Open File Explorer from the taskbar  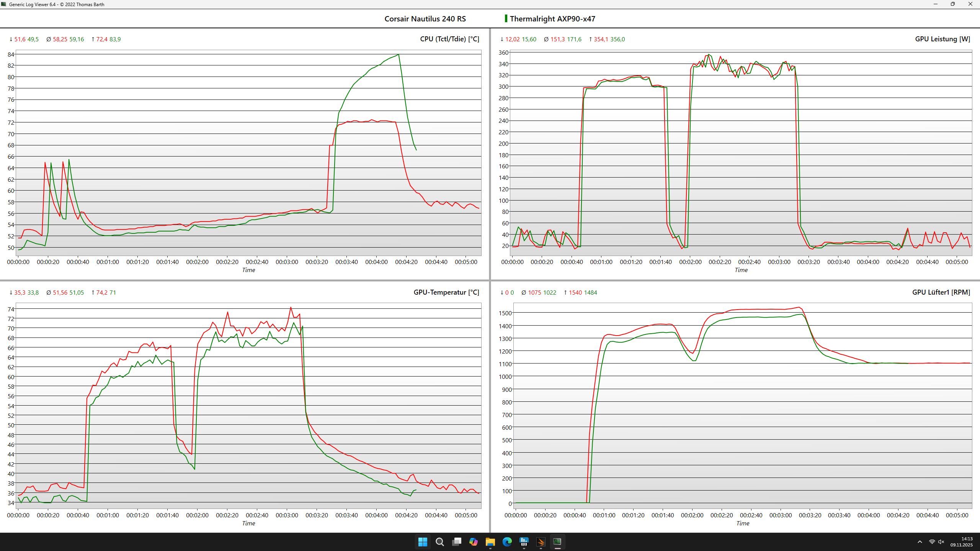point(490,542)
